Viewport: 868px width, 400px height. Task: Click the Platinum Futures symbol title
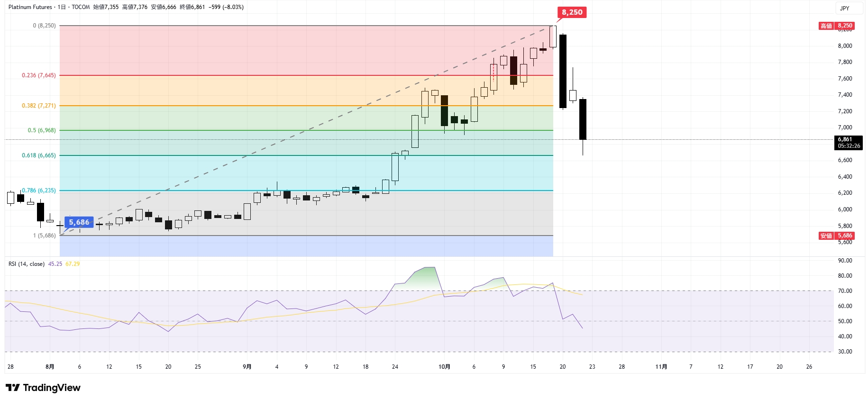[x=30, y=7]
